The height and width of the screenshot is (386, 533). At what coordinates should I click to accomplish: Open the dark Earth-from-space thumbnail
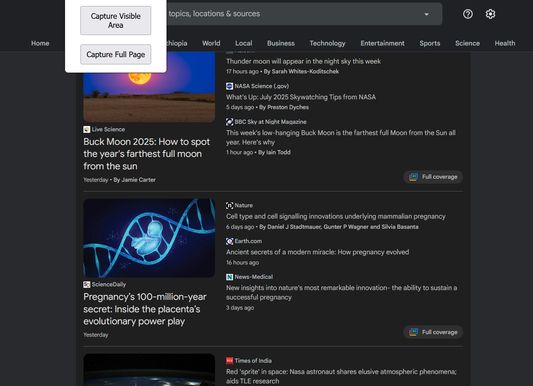[149, 370]
